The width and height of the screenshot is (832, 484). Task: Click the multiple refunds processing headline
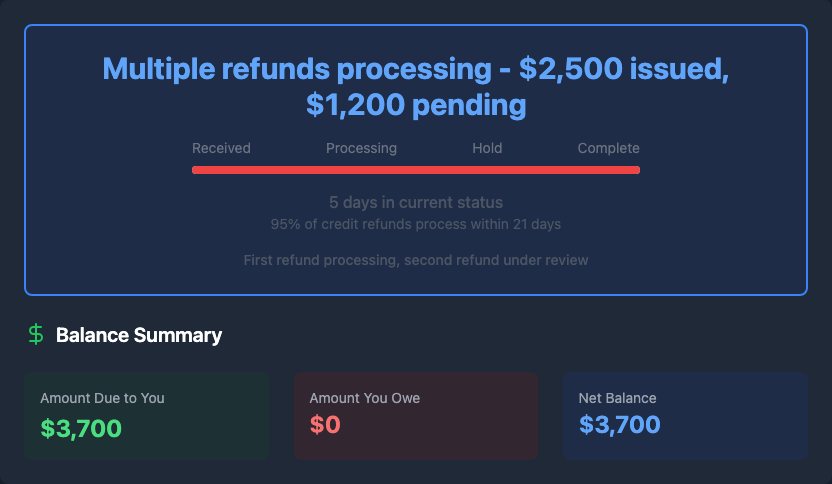tap(415, 70)
